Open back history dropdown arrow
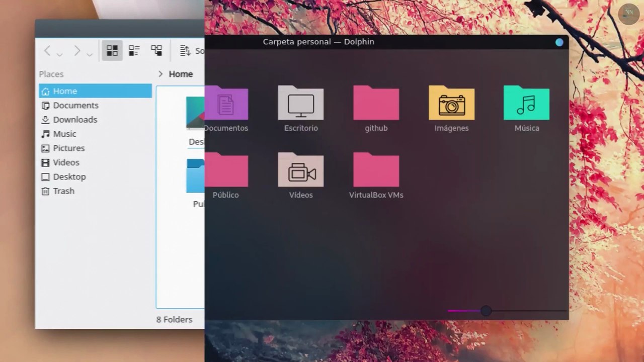The image size is (644, 362). pyautogui.click(x=59, y=54)
